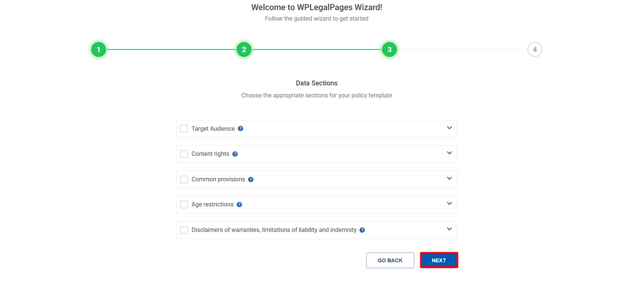The image size is (644, 287).
Task: Select wizard step 1 circle
Action: click(99, 49)
